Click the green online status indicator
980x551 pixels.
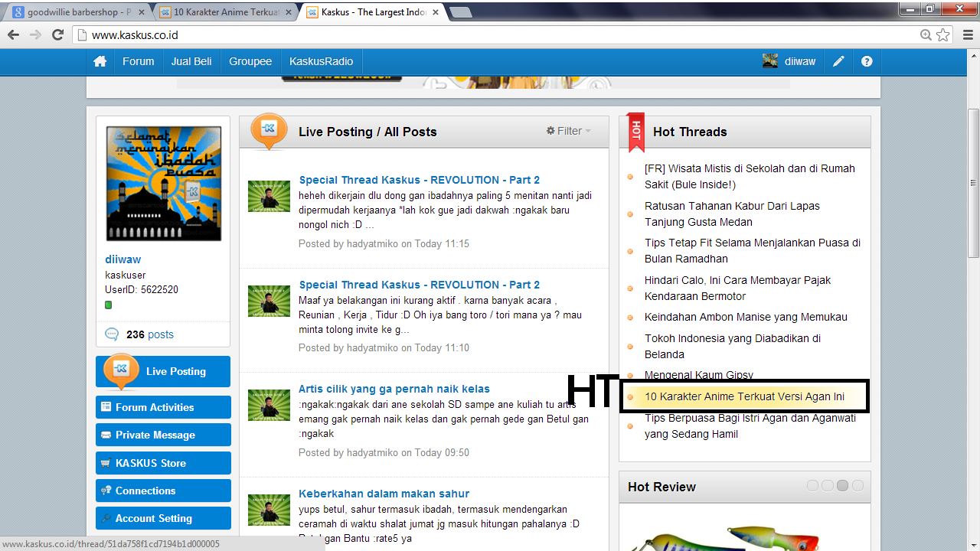(109, 305)
